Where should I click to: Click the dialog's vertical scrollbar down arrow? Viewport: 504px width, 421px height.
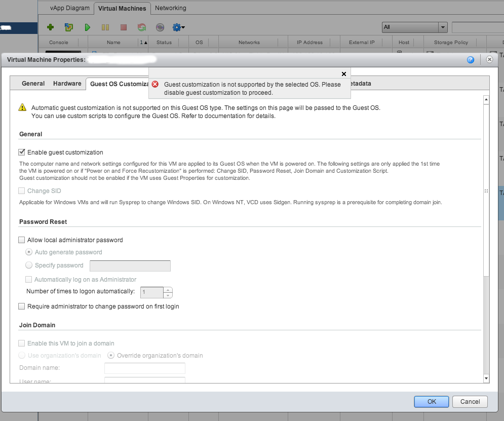[486, 378]
